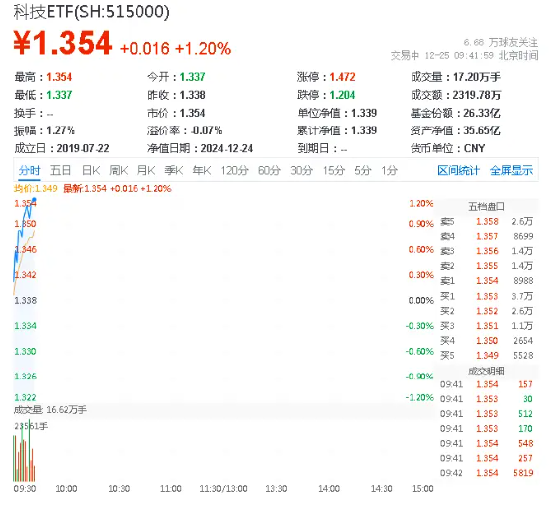Click the trade row with volume 157
Screen dimensions: 550x505
point(487,384)
